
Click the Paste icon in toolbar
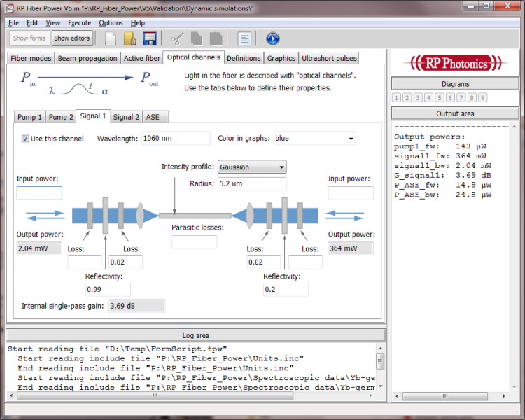(216, 38)
